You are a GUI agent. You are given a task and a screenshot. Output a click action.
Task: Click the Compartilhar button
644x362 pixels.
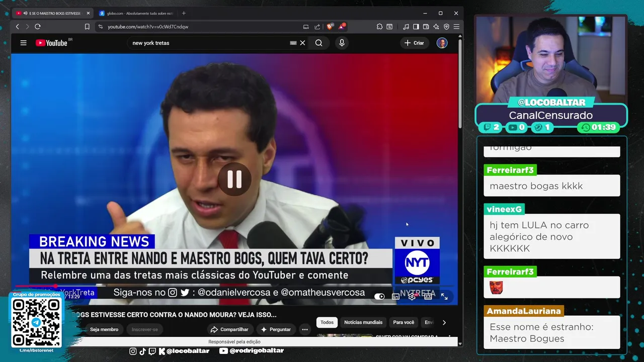[229, 329]
